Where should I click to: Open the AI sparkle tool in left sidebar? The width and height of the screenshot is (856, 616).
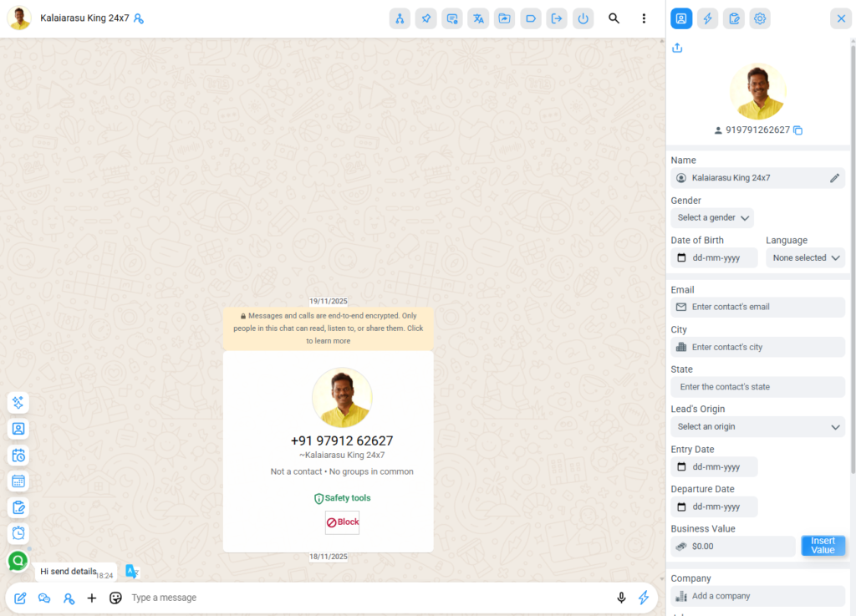click(x=18, y=403)
